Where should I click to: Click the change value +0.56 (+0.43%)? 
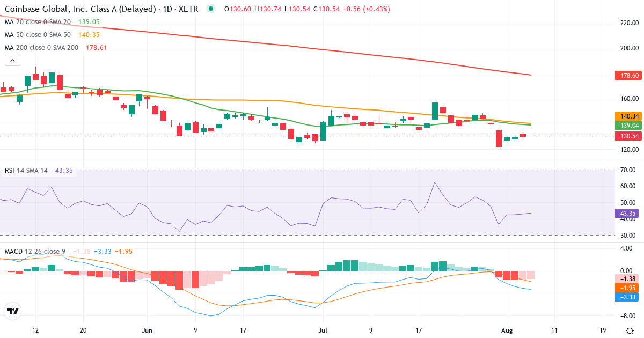coord(367,9)
